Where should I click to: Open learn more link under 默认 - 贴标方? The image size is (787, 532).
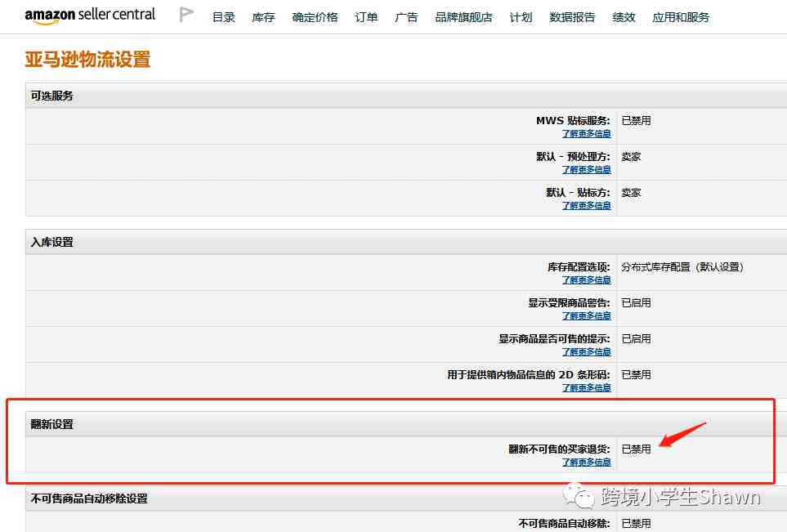click(586, 205)
